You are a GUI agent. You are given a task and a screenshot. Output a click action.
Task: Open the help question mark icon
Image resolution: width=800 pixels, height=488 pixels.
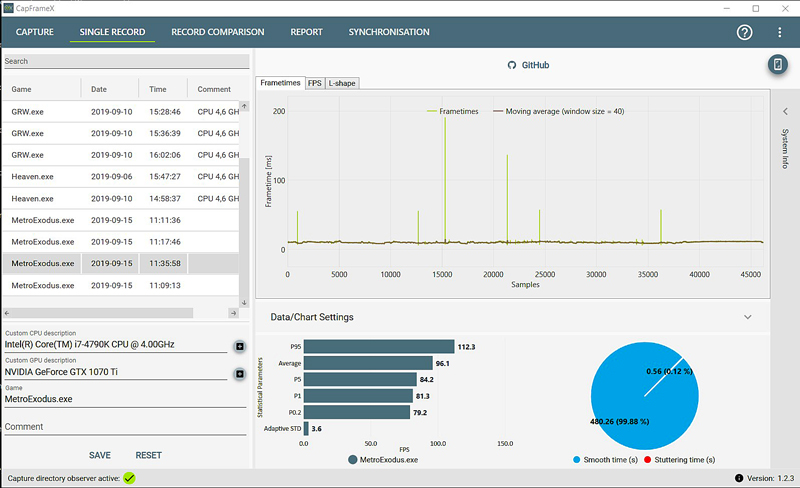click(744, 32)
